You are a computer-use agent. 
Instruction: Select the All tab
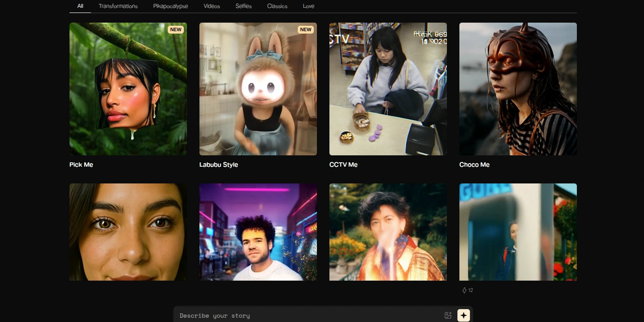coord(80,6)
